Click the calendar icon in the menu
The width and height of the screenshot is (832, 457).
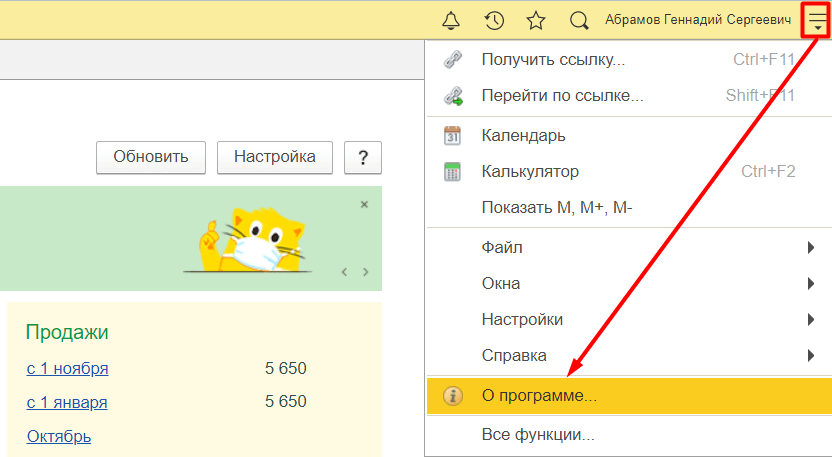[x=453, y=135]
